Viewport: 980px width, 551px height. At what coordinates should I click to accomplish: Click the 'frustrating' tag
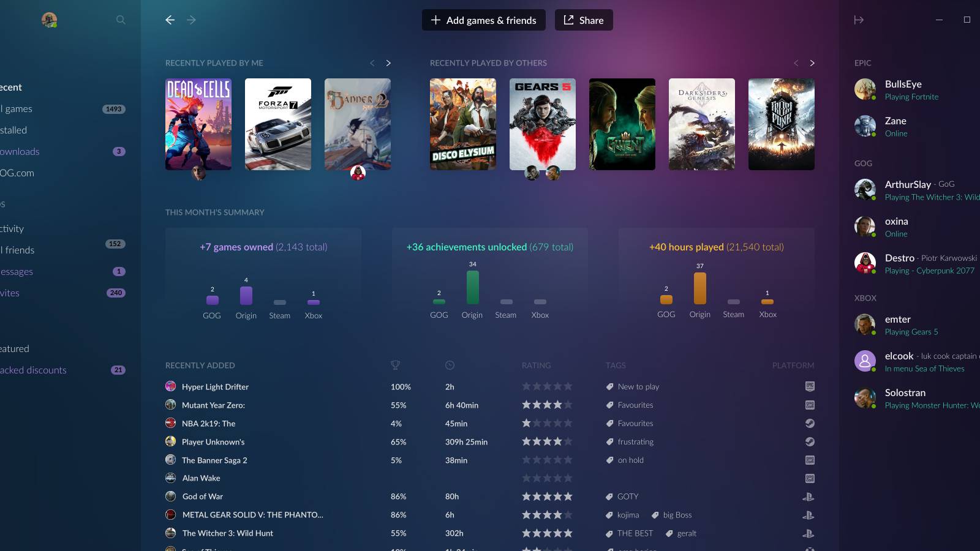coord(630,442)
